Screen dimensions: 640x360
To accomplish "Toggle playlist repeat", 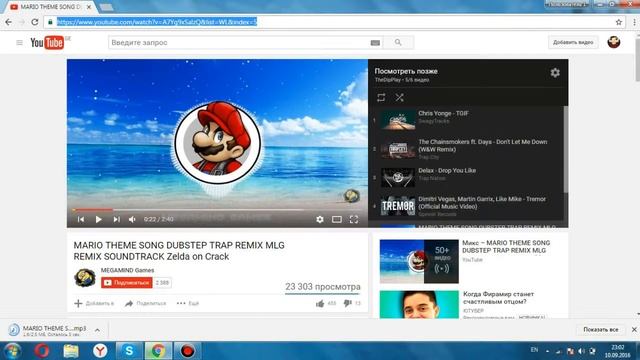I will (381, 98).
